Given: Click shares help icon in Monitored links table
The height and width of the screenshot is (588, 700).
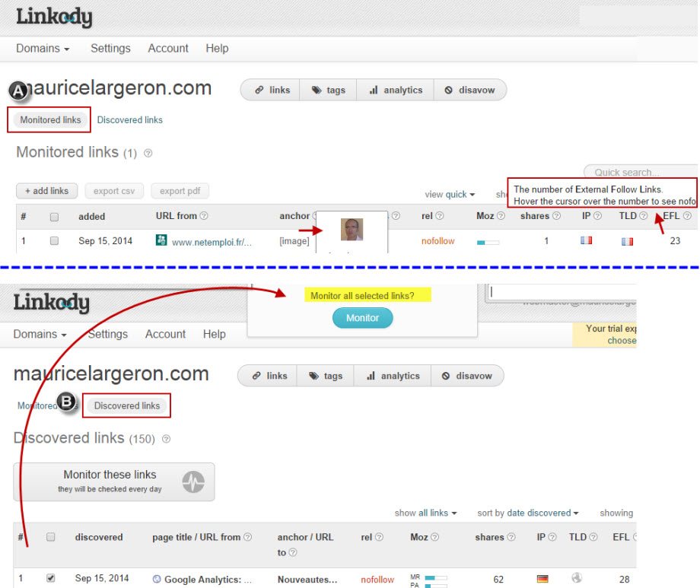Looking at the screenshot, I should tap(556, 215).
